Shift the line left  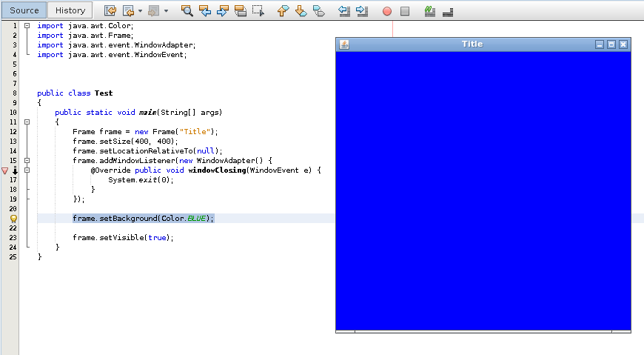(344, 11)
